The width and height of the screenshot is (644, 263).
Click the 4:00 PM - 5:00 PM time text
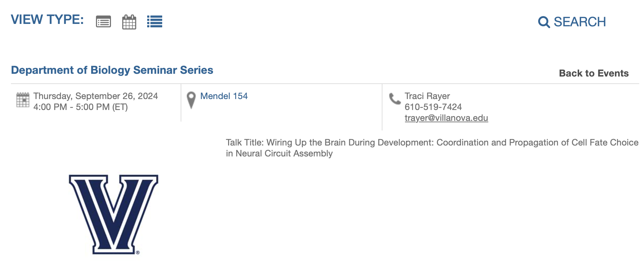pos(81,107)
